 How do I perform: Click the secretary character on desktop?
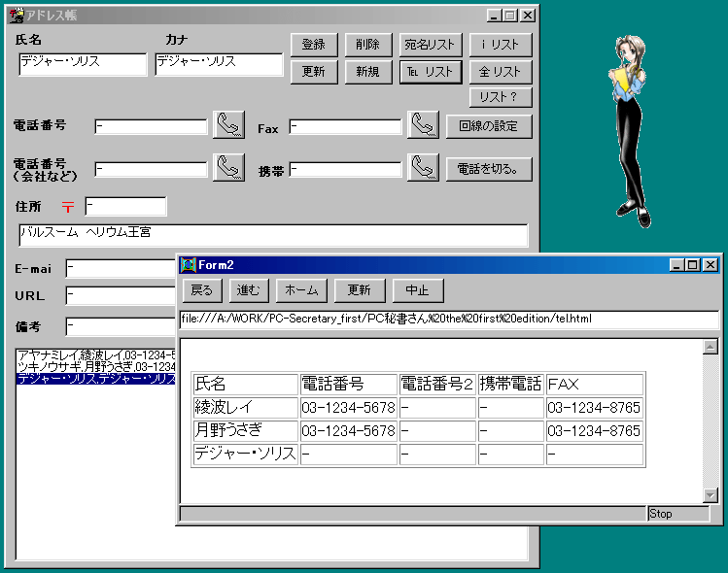pyautogui.click(x=631, y=131)
